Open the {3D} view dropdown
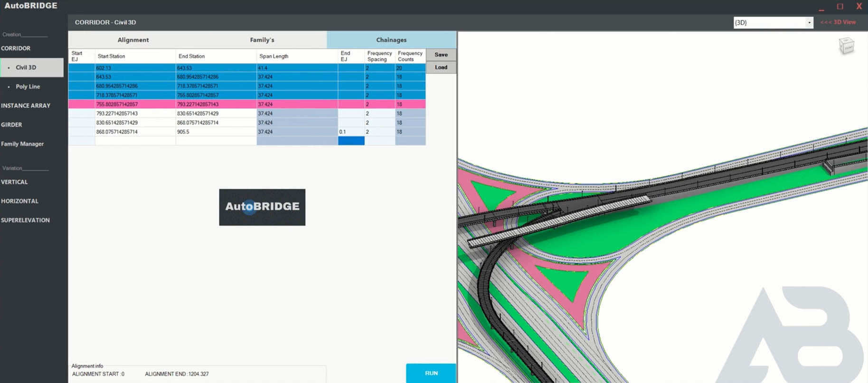 point(809,22)
